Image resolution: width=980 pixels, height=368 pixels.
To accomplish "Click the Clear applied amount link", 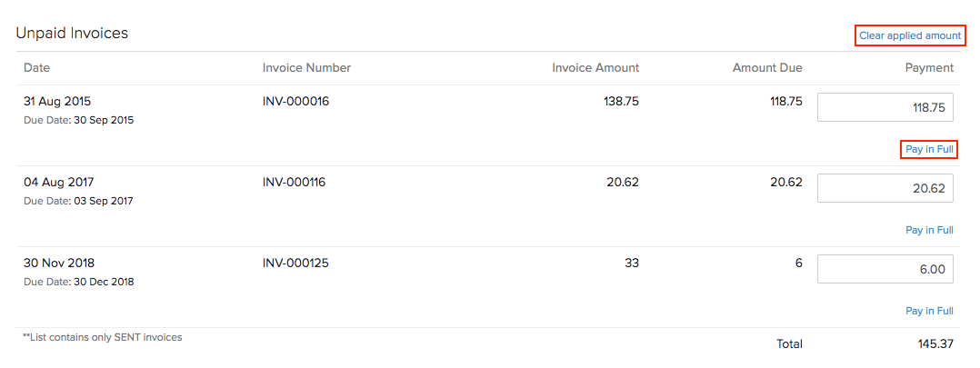I will 909,35.
